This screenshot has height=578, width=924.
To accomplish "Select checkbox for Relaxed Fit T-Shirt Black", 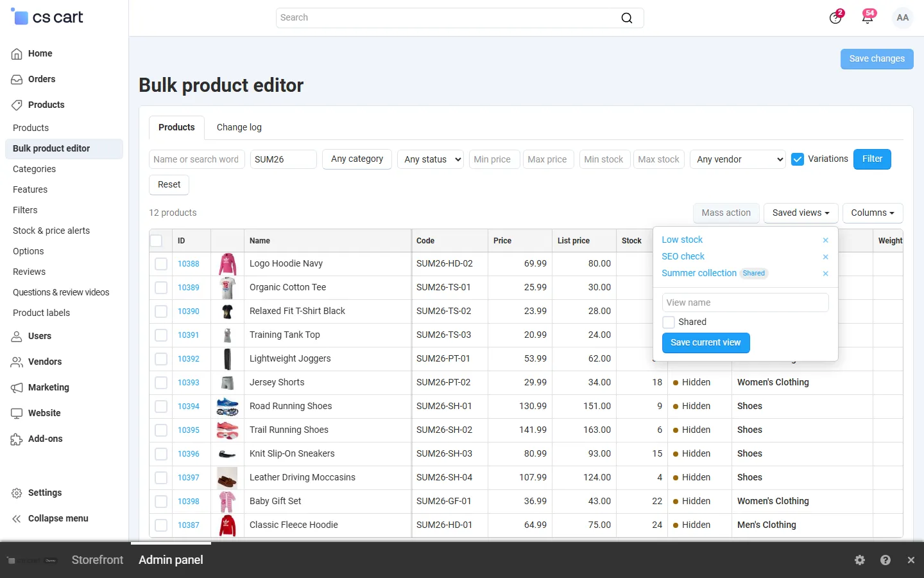I will coord(161,311).
